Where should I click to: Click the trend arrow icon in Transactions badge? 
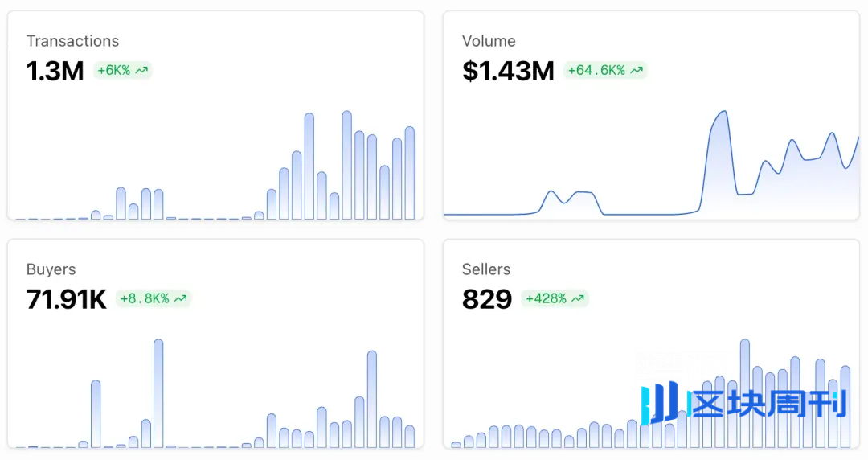coord(141,71)
